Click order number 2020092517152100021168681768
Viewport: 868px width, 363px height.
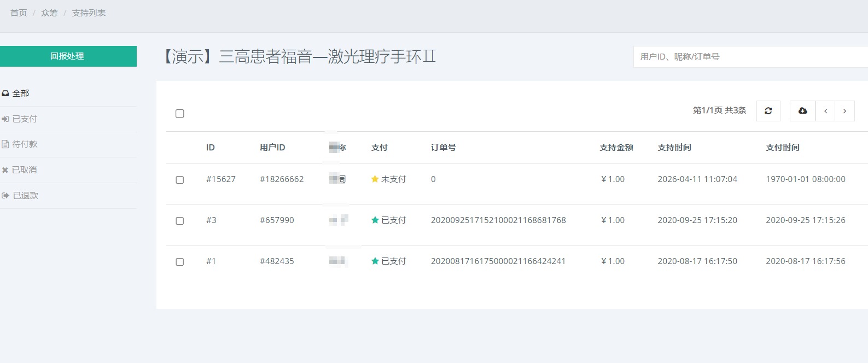[498, 220]
